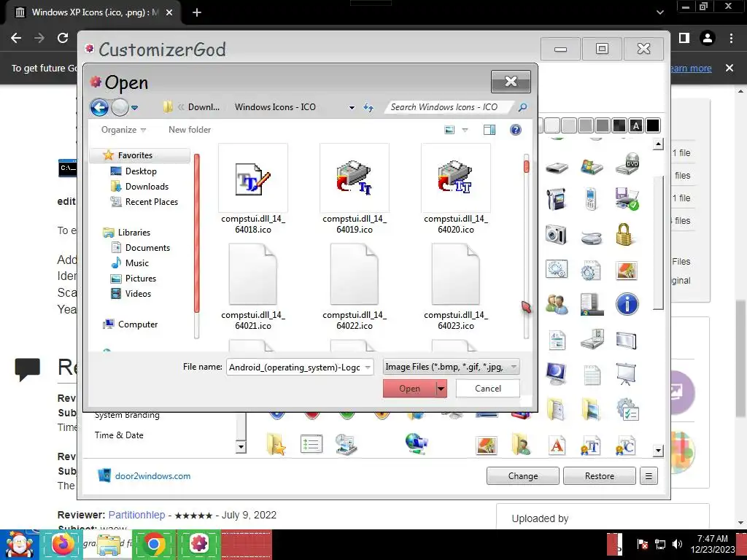The image size is (747, 560).
Task: Click the Restore button in CustomizerGod
Action: tap(600, 475)
